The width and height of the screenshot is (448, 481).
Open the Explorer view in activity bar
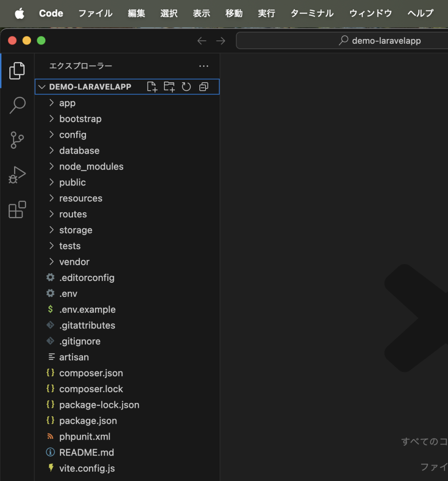17,70
